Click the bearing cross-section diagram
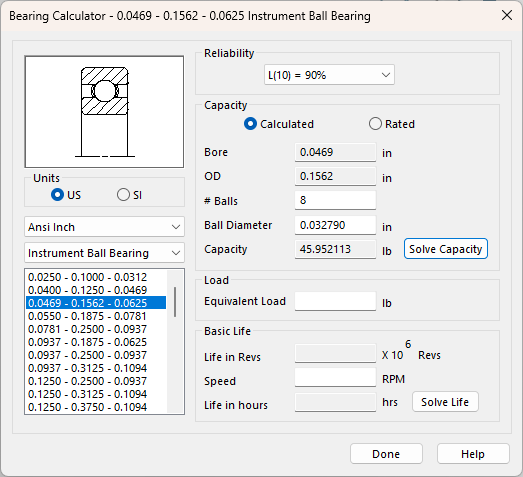Viewport: 523px width, 477px height. pos(104,112)
